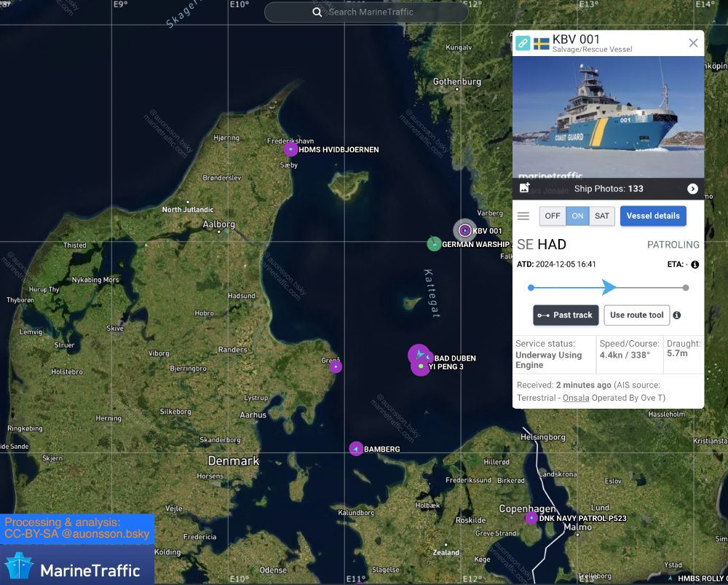
Task: Click the voyage destination end dot
Action: (x=686, y=288)
